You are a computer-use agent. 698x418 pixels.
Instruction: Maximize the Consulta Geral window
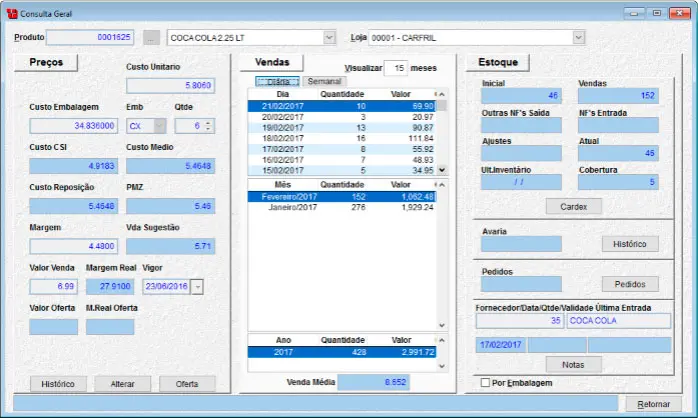(x=657, y=13)
